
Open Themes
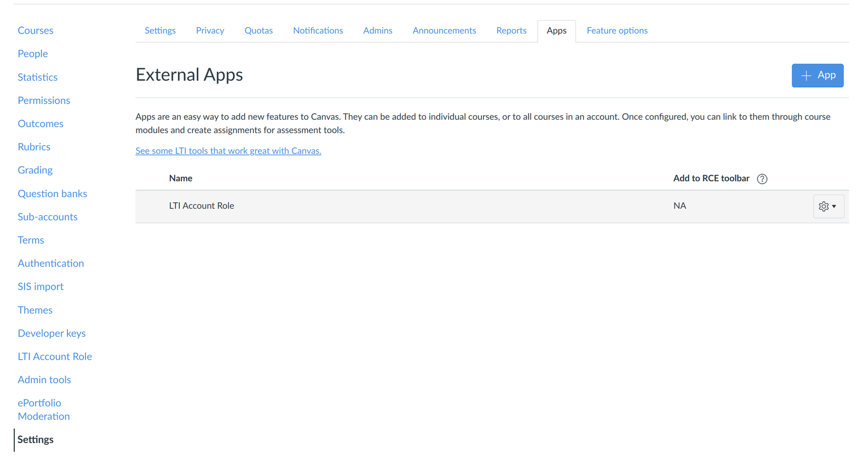35,310
